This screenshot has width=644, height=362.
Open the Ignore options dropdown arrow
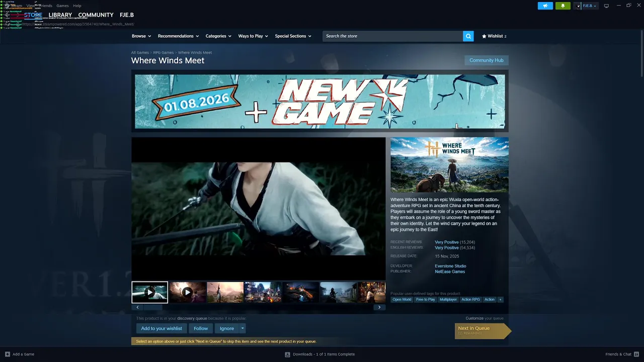(243, 328)
